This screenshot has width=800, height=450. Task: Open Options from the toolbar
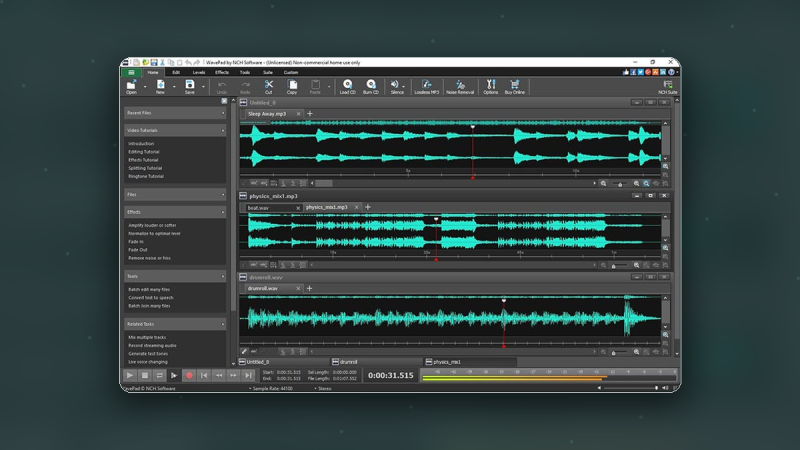click(x=491, y=86)
